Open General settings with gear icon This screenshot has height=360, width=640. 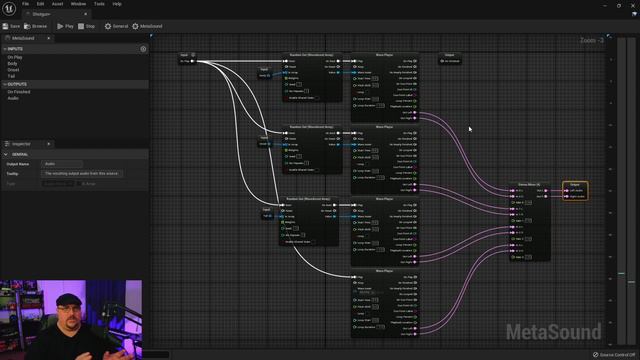click(116, 26)
